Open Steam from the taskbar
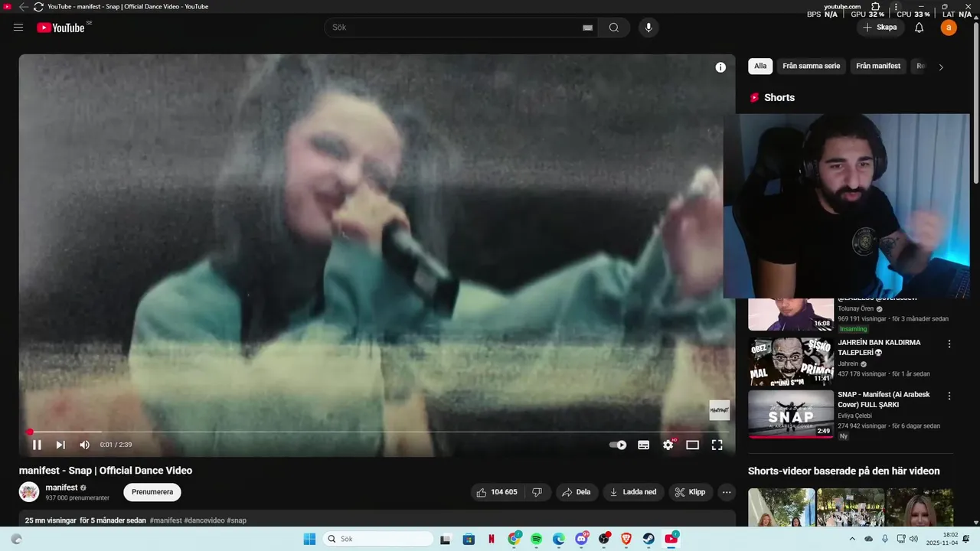The image size is (980, 551). tap(648, 539)
